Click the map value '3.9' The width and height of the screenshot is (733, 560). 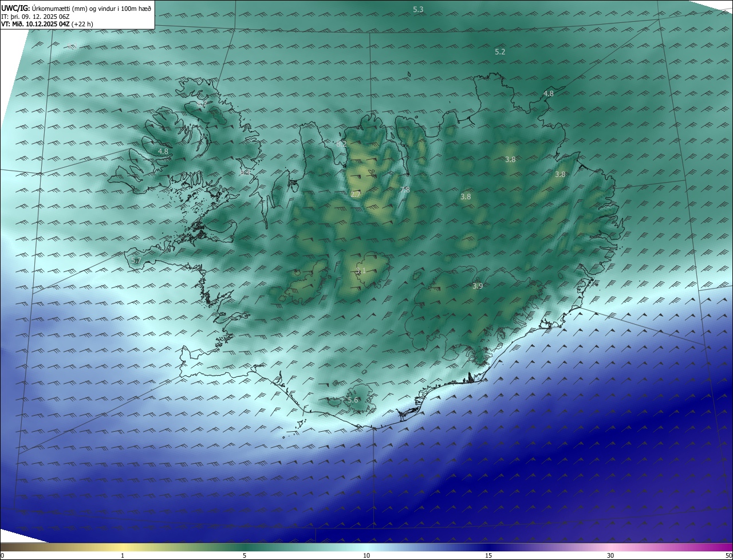(x=478, y=286)
